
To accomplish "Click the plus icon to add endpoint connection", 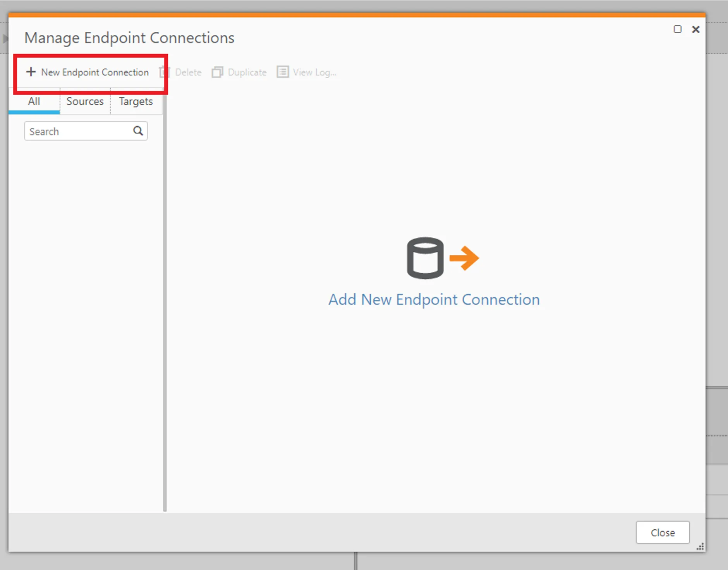I will (x=31, y=72).
